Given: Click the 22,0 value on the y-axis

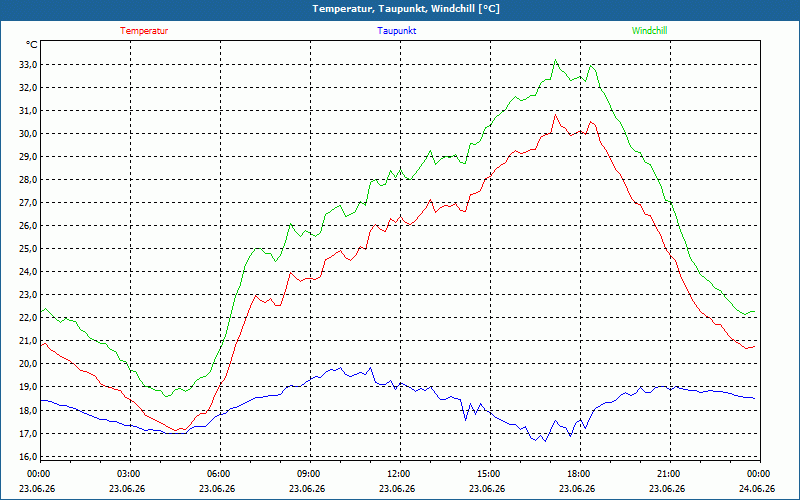Looking at the screenshot, I should (28, 318).
